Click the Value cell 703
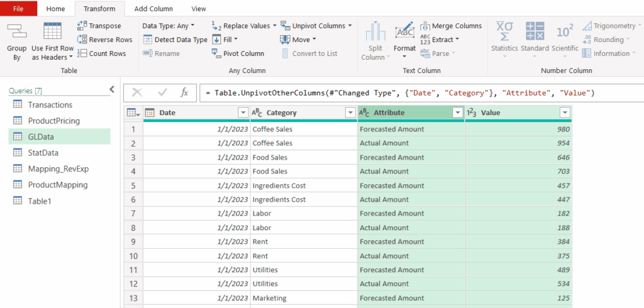This screenshot has width=644, height=308. point(518,171)
